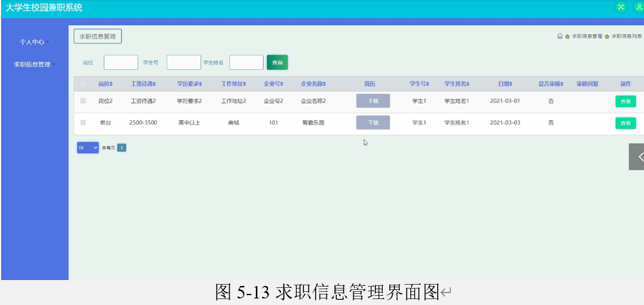This screenshot has height=305, width=644.
Task: Click the 操作 column header
Action: pos(626,84)
